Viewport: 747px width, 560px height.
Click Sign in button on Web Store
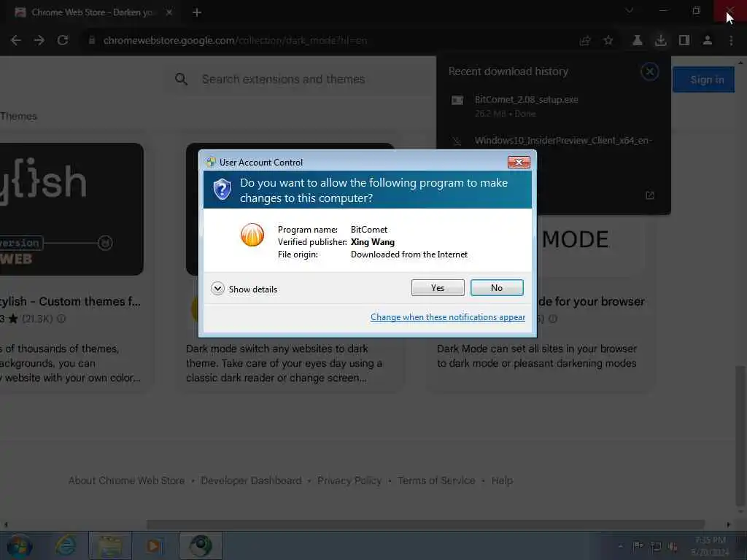tap(704, 79)
